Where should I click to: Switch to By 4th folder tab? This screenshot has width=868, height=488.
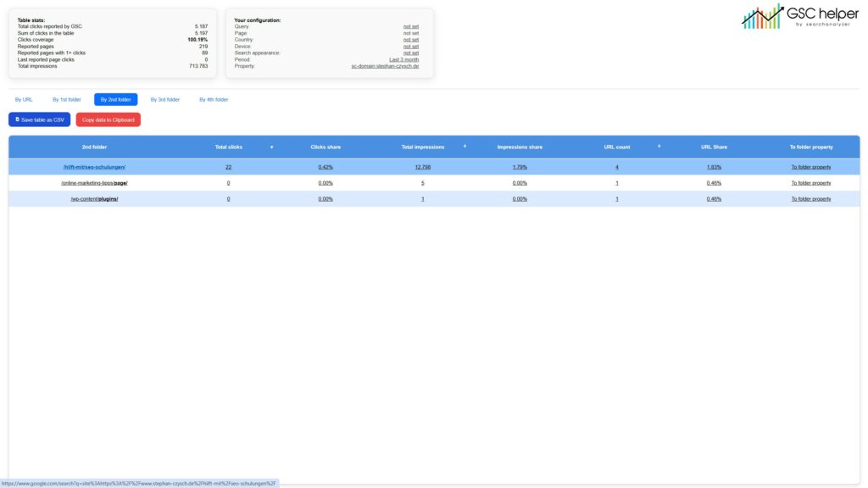click(x=214, y=100)
